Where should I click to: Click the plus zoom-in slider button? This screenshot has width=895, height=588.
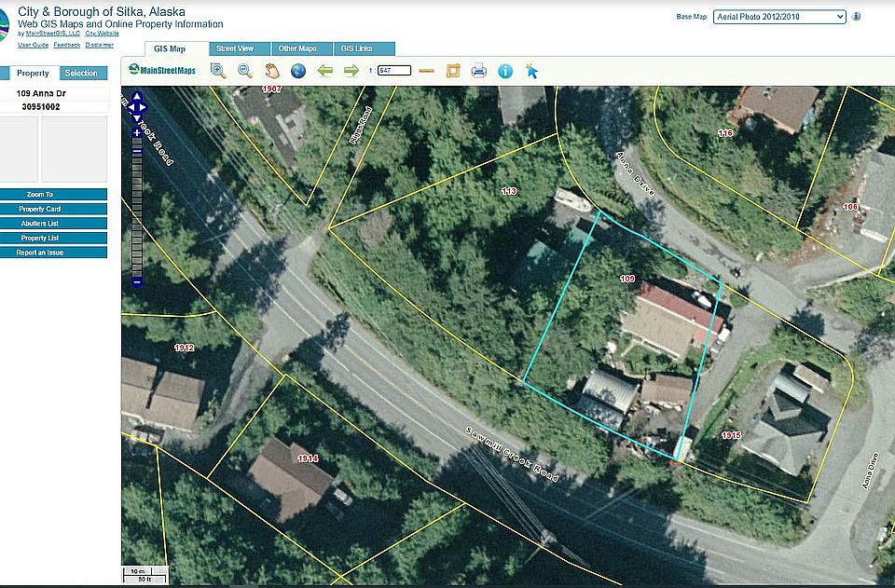[x=136, y=133]
